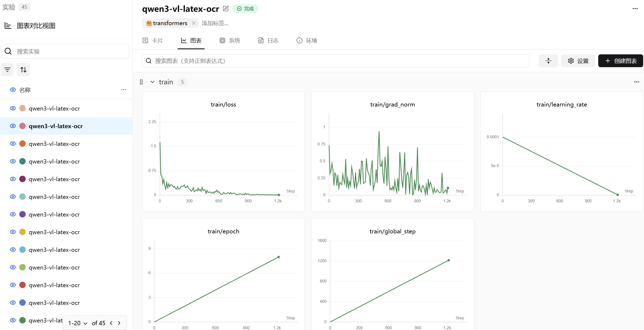This screenshot has width=644, height=330.
Task: Click the sort experiments arrows icon
Action: [x=23, y=70]
